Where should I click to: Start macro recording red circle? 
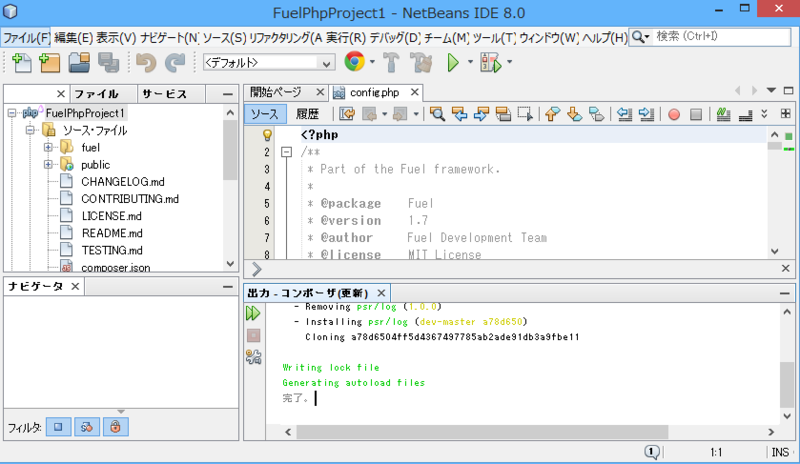pos(674,114)
